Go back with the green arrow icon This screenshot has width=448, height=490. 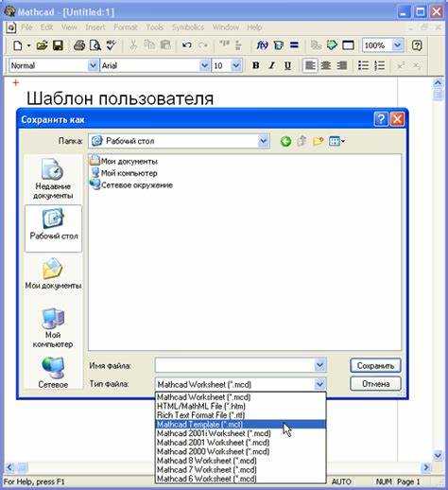pos(285,141)
